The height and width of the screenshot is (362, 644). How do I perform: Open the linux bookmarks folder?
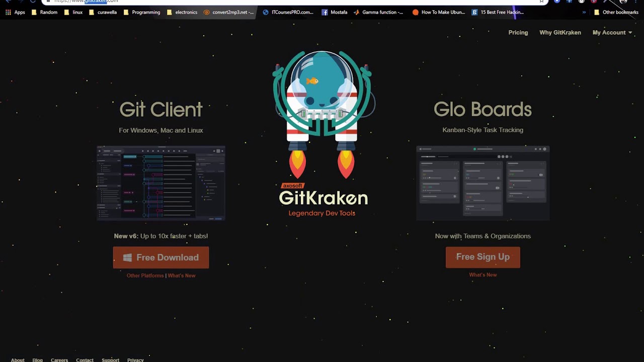tap(73, 12)
